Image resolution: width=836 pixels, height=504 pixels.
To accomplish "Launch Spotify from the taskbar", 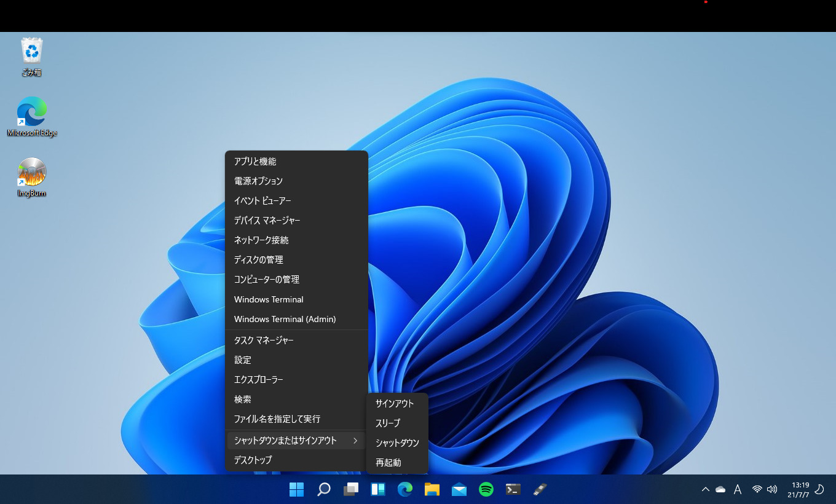I will (x=486, y=489).
